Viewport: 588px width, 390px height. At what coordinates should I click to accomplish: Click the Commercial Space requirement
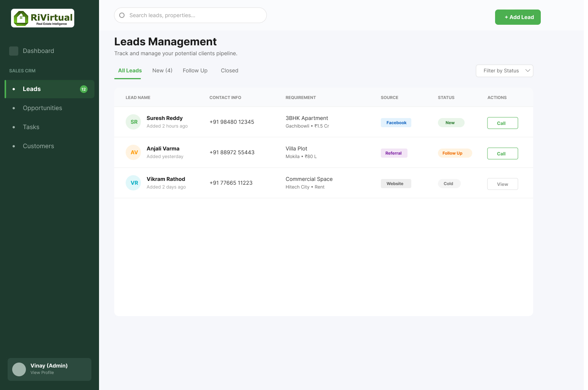(309, 179)
